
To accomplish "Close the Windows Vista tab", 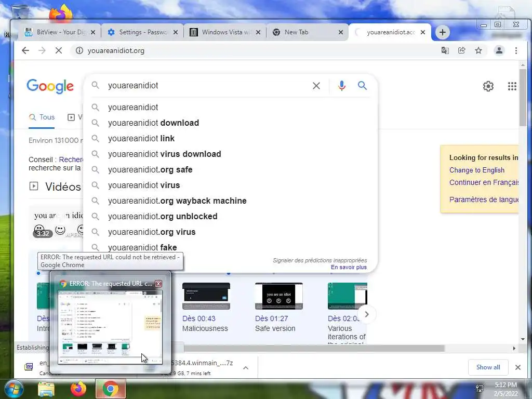I will point(258,32).
